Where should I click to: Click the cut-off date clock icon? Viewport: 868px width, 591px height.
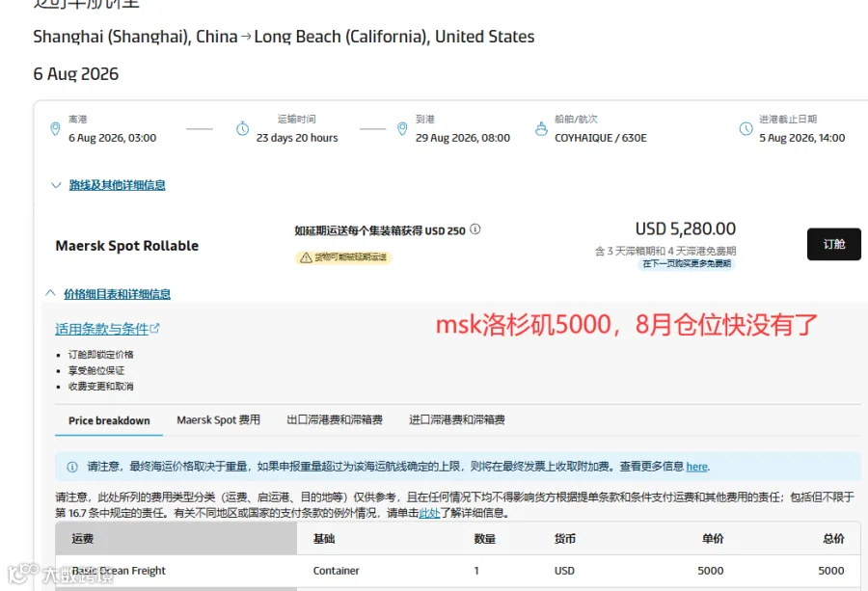(746, 129)
